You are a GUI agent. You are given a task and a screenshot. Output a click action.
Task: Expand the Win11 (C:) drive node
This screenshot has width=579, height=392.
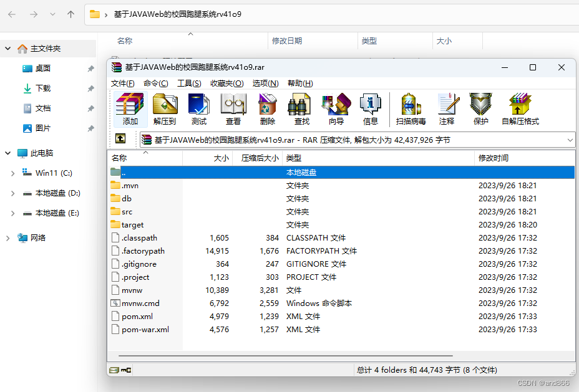(x=13, y=173)
